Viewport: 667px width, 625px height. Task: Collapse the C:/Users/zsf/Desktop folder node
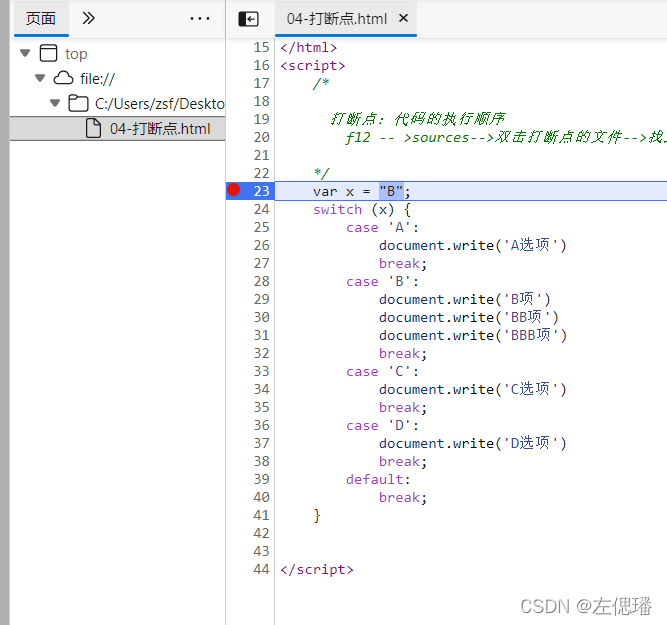tap(55, 103)
